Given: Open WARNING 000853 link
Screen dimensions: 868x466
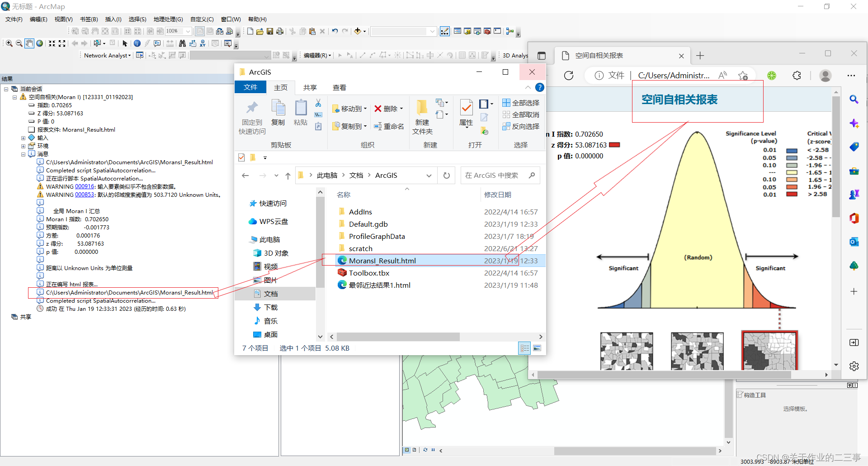Looking at the screenshot, I should (x=85, y=195).
